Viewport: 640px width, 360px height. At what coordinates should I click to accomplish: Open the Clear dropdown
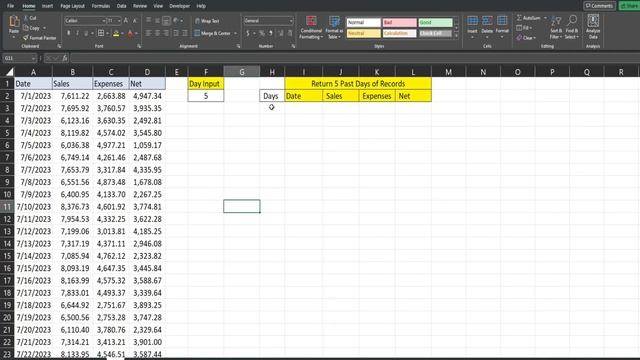(526, 38)
